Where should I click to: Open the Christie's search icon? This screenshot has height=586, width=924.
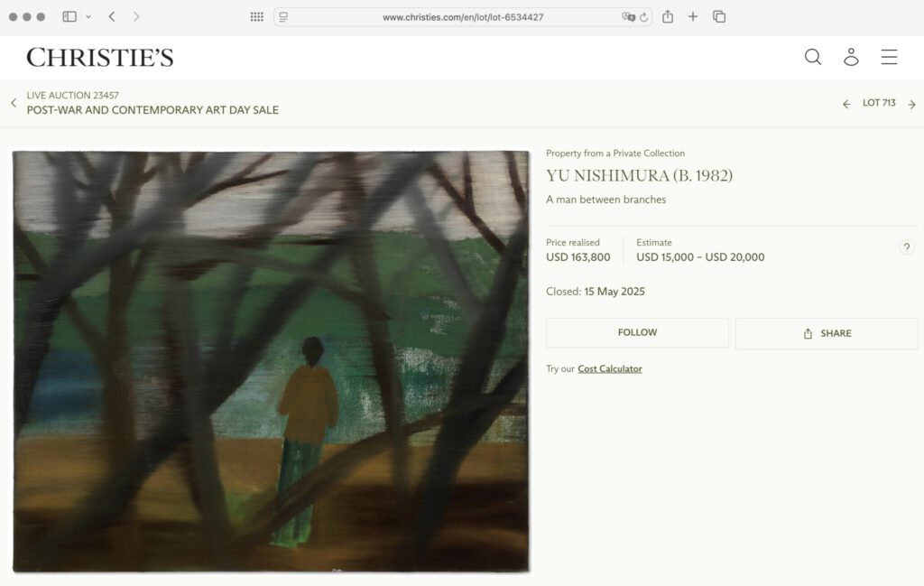(813, 57)
